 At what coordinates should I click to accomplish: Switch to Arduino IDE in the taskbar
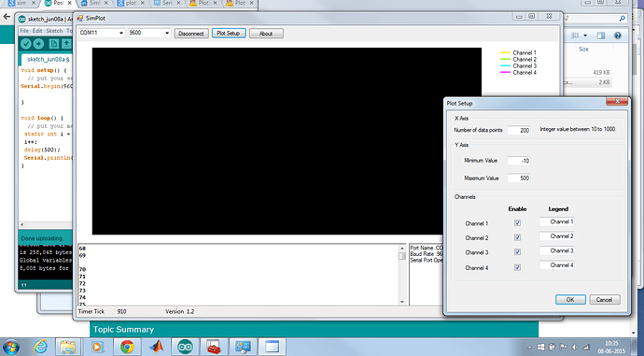point(185,347)
